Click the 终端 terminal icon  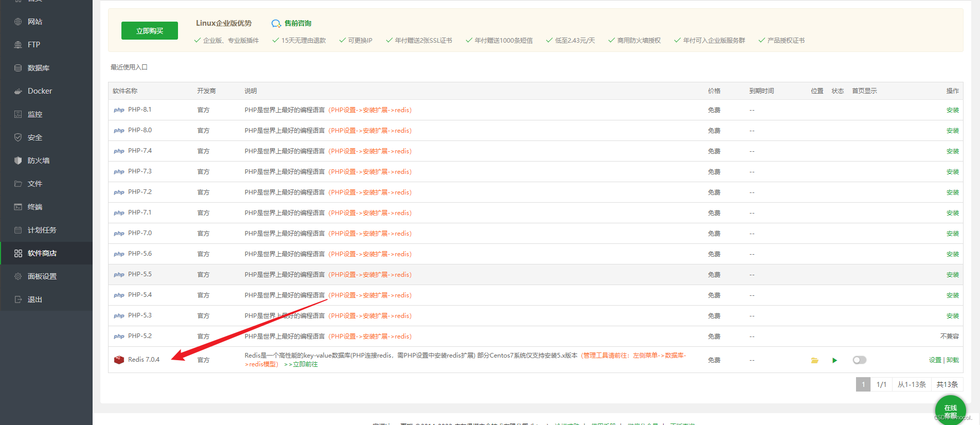(18, 207)
